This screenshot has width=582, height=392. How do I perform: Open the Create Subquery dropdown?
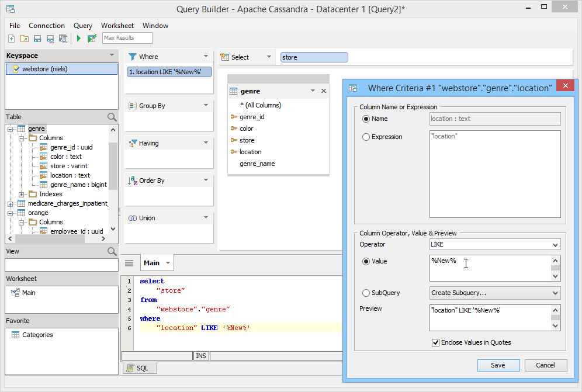[555, 293]
